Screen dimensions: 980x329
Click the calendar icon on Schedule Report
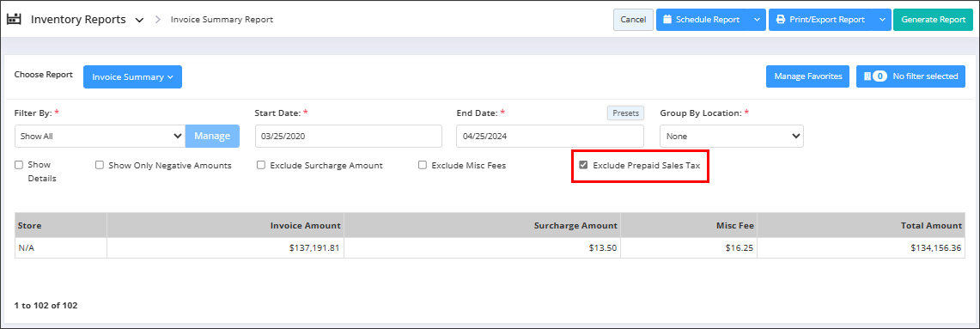point(667,20)
